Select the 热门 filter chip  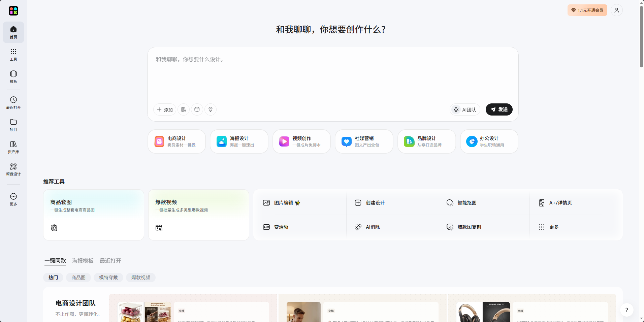click(x=53, y=278)
